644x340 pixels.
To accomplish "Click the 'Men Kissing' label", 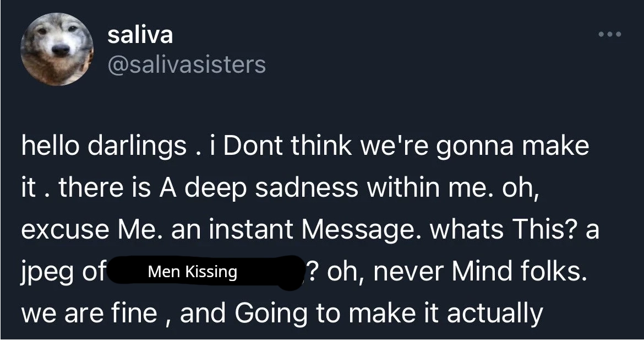I will [192, 272].
